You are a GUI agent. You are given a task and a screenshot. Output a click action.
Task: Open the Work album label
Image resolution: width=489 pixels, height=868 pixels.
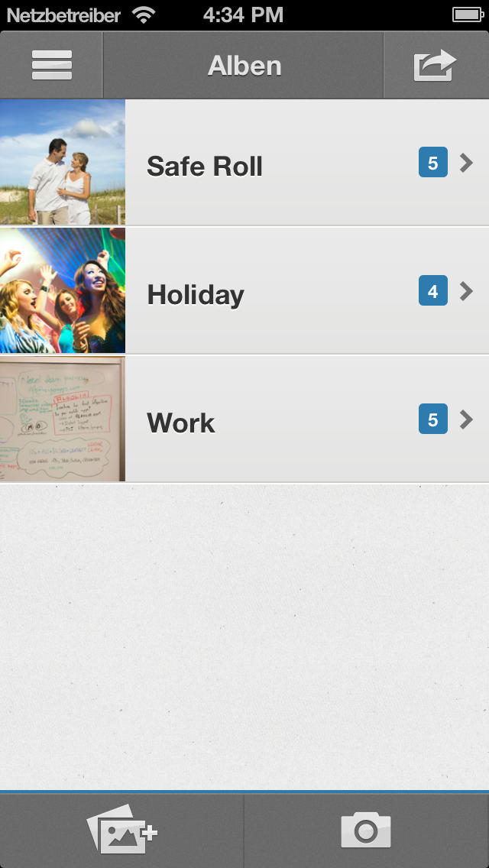click(181, 423)
